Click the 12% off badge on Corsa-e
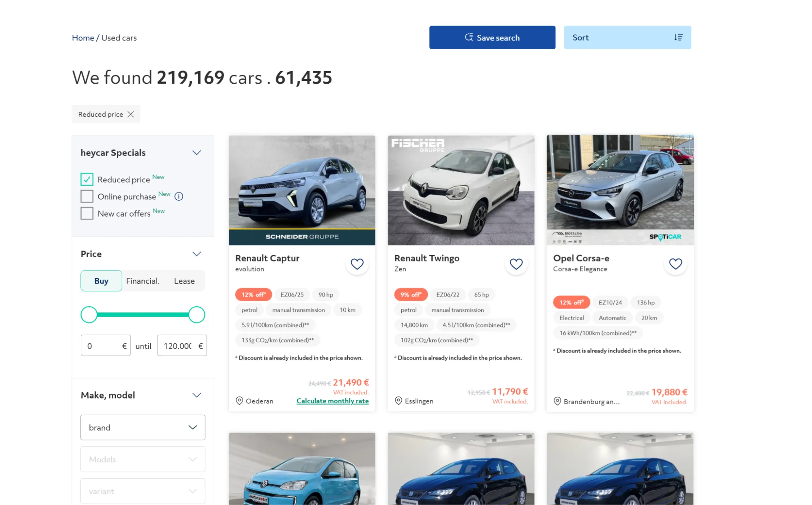 click(x=571, y=302)
